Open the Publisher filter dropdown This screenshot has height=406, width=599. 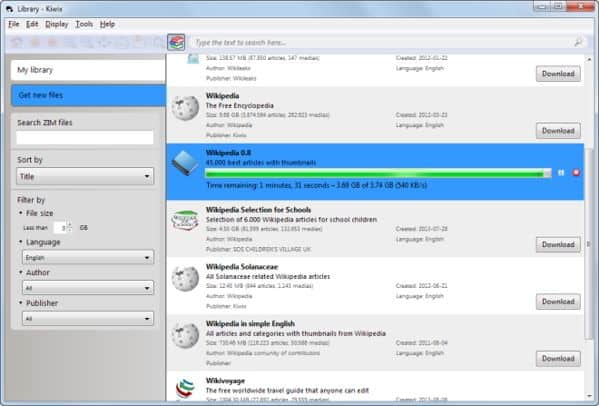88,319
